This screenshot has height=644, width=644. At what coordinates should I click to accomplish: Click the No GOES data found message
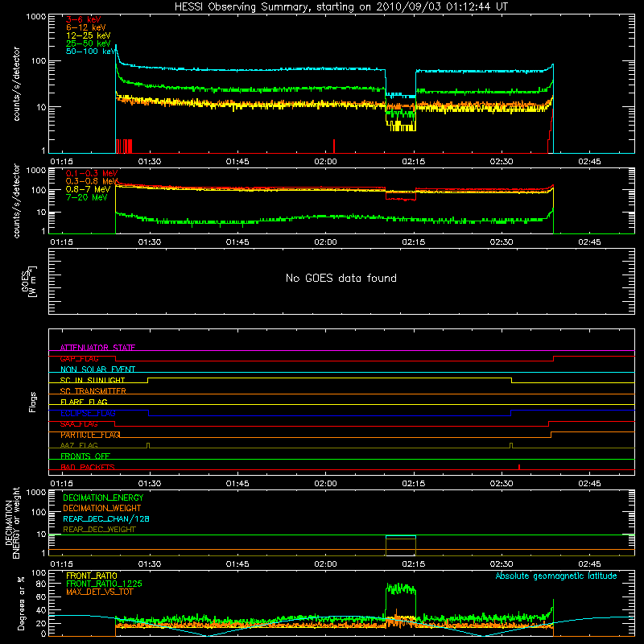tap(341, 278)
